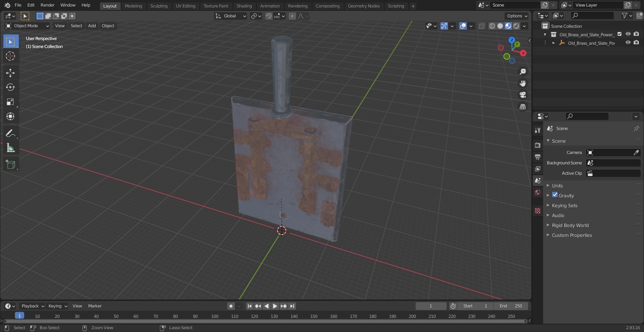Viewport: 644px width, 332px height.
Task: Open the File menu
Action: click(18, 5)
